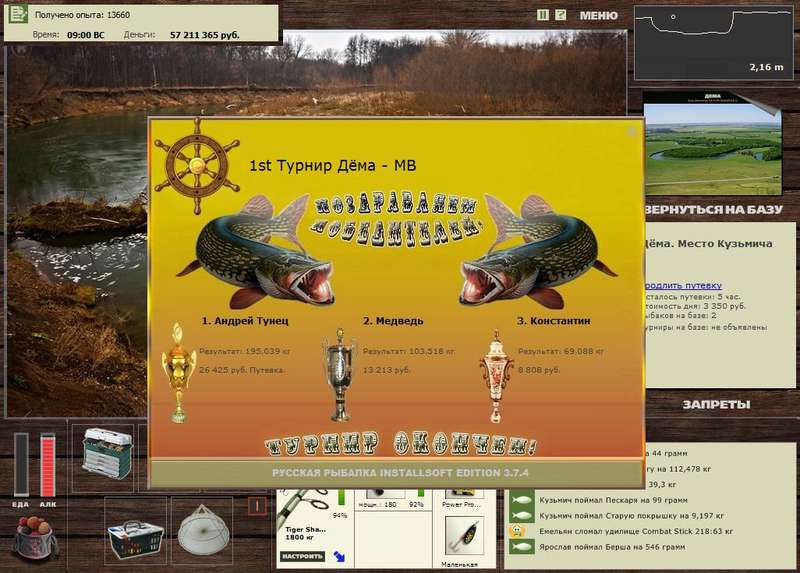Click 'Стоимость дня: 3 350 руб.' info line
The image size is (800, 573).
point(695,306)
